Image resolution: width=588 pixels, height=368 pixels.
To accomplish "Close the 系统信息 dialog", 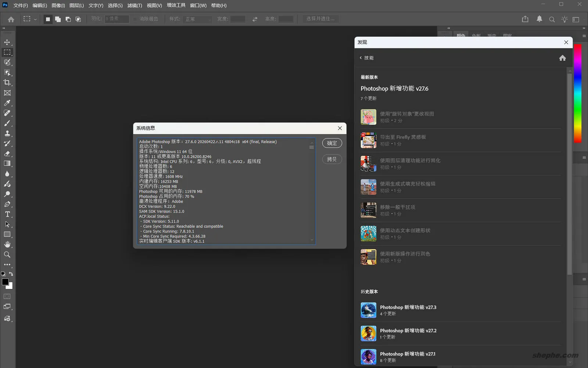I will pyautogui.click(x=340, y=128).
